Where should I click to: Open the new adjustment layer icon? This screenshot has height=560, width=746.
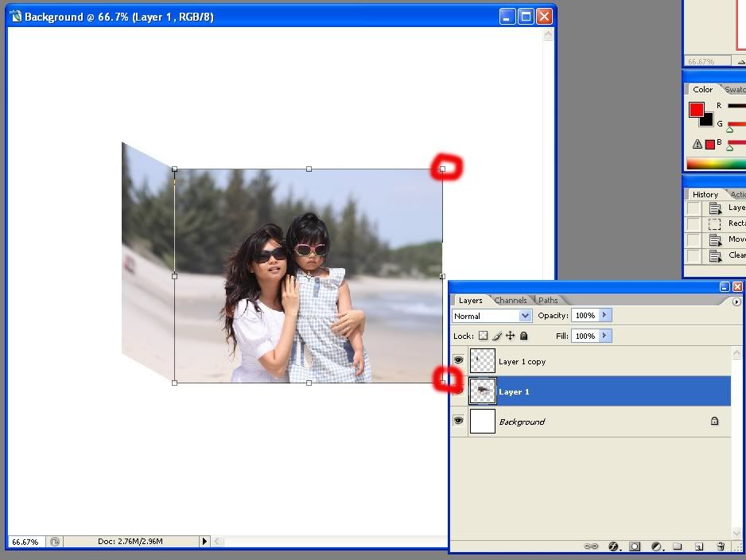click(656, 546)
